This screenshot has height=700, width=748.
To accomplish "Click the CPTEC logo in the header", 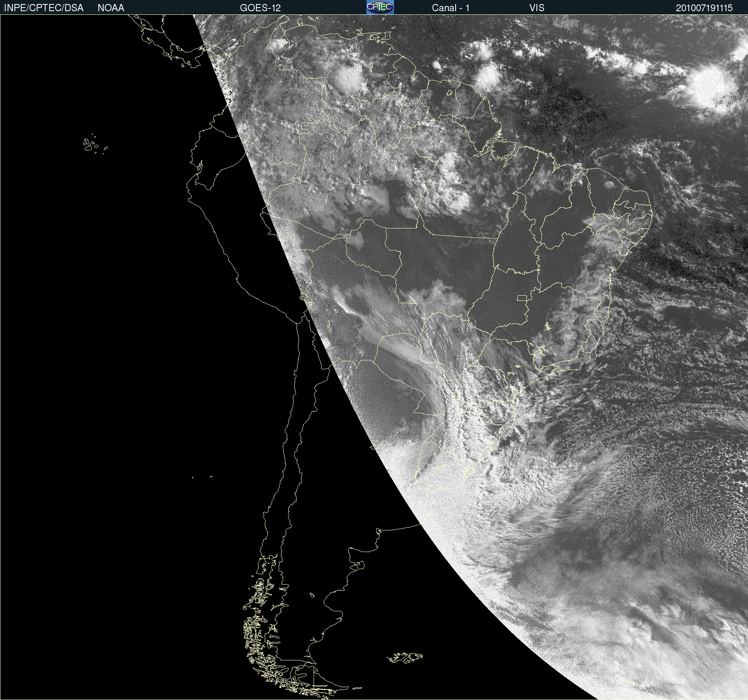I will pos(380,7).
